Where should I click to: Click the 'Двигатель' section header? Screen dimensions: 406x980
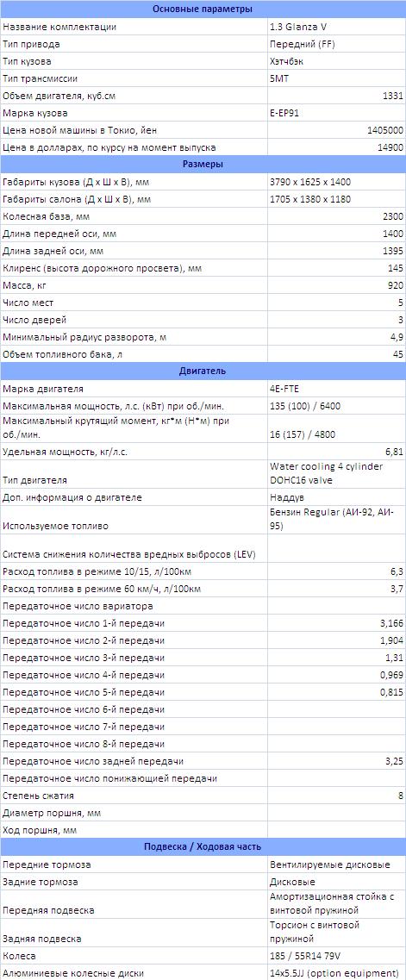(203, 371)
